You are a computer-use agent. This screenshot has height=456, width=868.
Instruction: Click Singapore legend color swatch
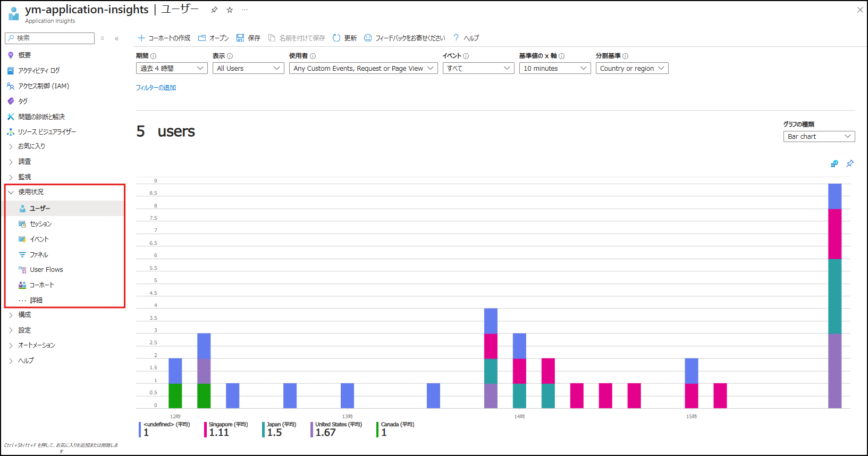205,429
